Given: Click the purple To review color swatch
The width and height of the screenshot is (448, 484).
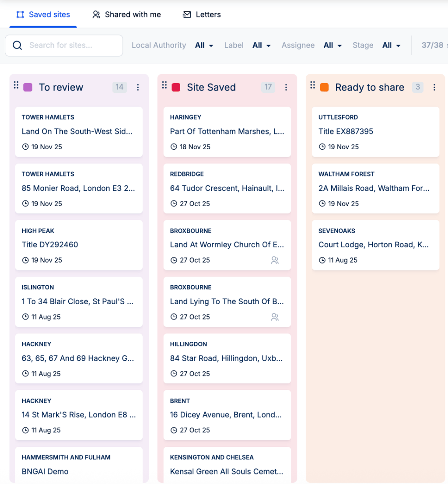Looking at the screenshot, I should [28, 88].
